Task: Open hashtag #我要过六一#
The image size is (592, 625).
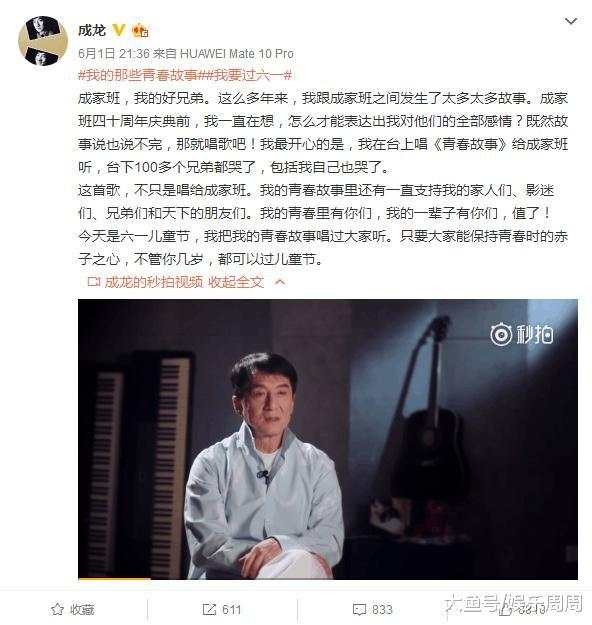Action: [x=245, y=75]
